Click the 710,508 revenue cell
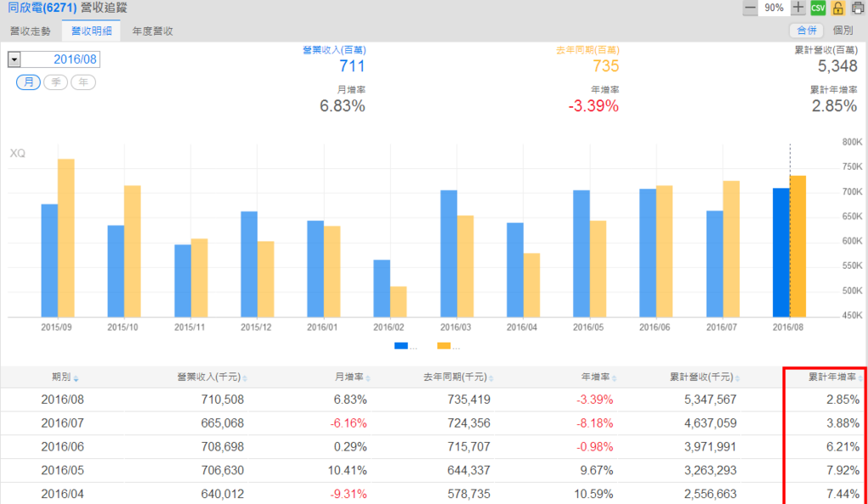Image resolution: width=868 pixels, height=504 pixels. (x=223, y=400)
